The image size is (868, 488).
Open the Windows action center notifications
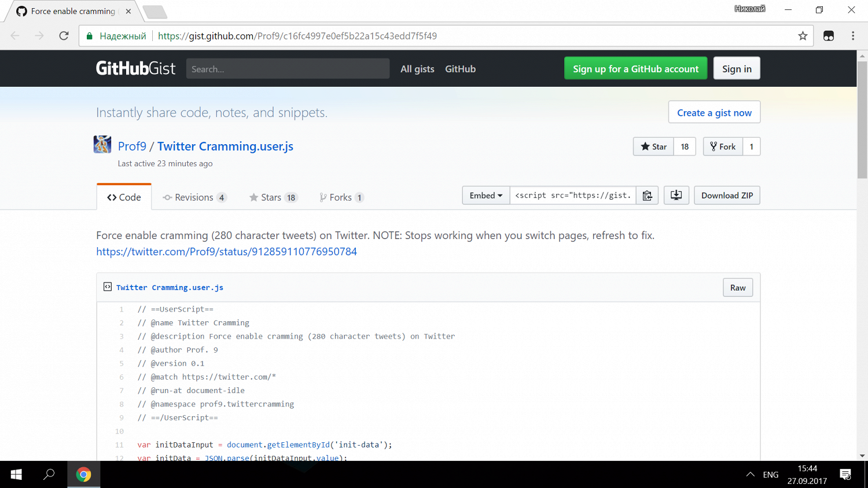845,475
